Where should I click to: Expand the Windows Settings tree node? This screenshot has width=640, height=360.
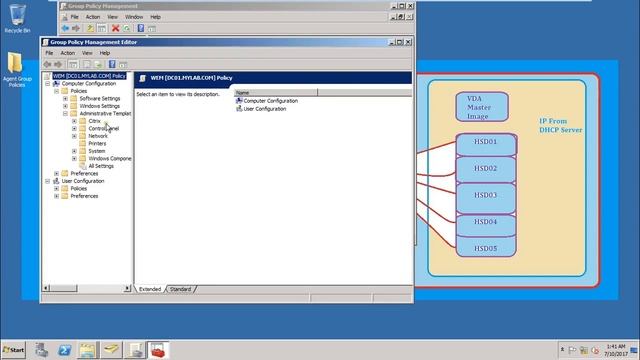coord(65,106)
